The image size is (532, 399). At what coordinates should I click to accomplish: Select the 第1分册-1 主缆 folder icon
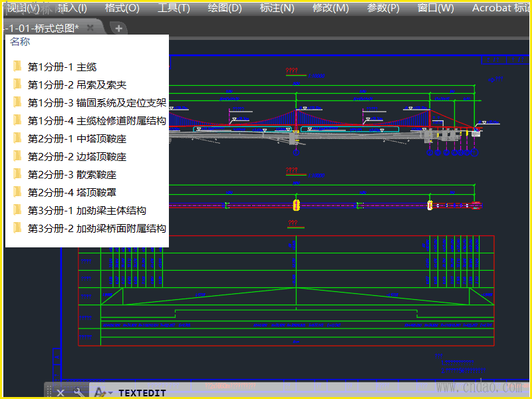pyautogui.click(x=17, y=66)
